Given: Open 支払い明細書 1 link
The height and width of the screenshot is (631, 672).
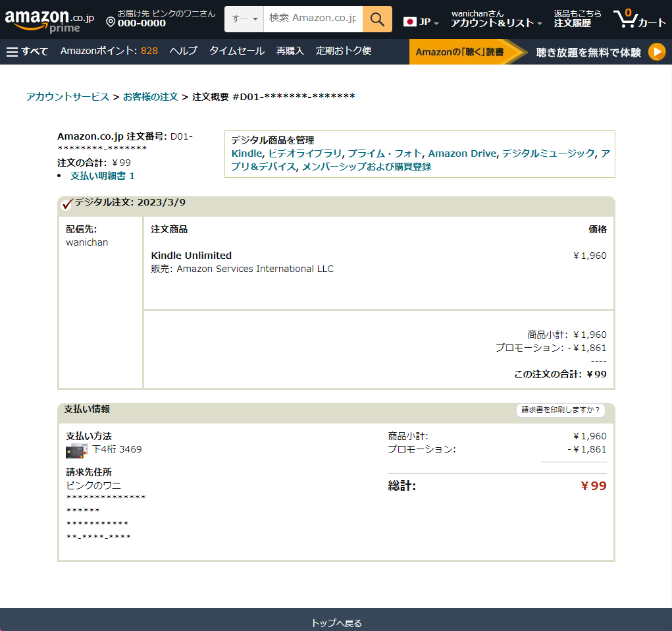Looking at the screenshot, I should tap(103, 176).
